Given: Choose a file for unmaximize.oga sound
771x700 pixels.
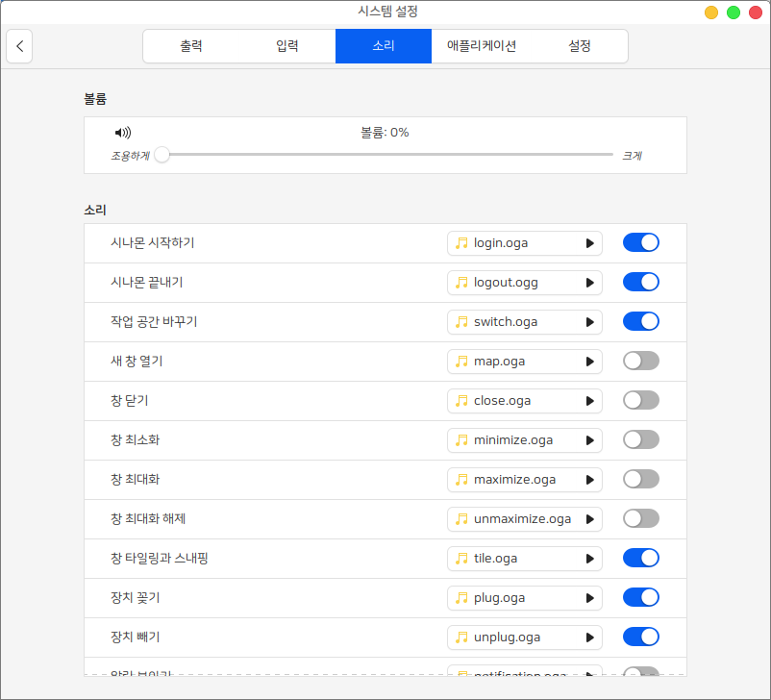Looking at the screenshot, I should [x=514, y=519].
